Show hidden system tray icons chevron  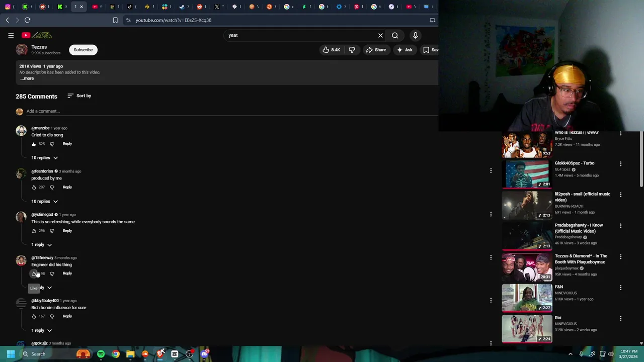coord(570,354)
